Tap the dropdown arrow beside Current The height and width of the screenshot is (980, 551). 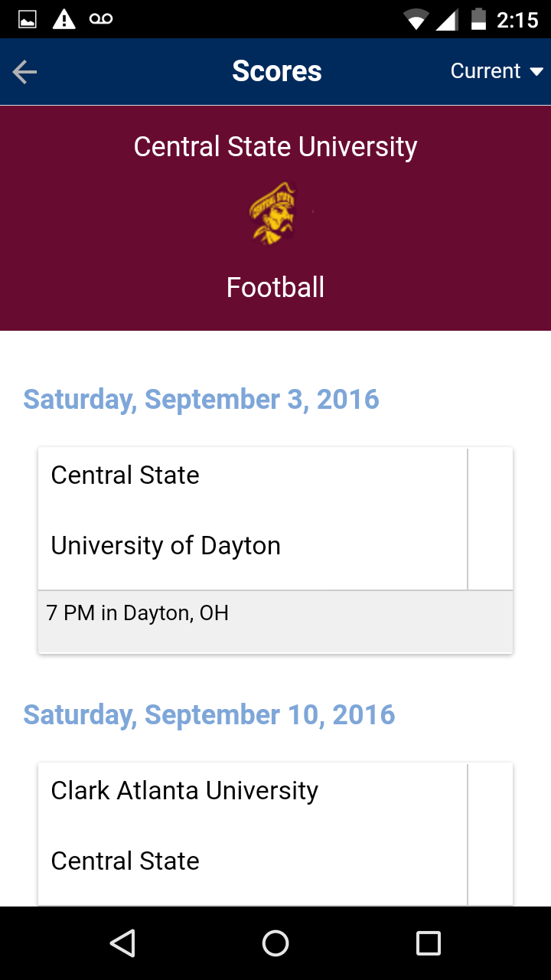[x=536, y=72]
